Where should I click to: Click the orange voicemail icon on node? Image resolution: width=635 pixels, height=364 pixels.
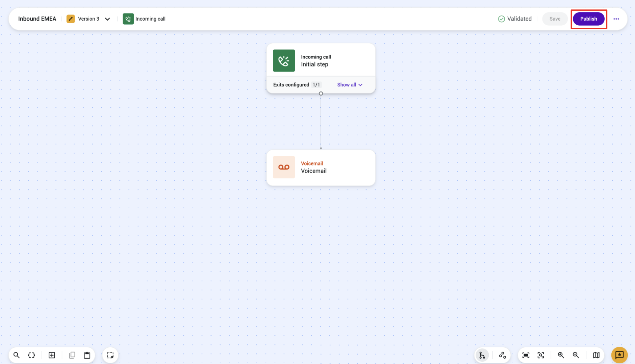[284, 167]
